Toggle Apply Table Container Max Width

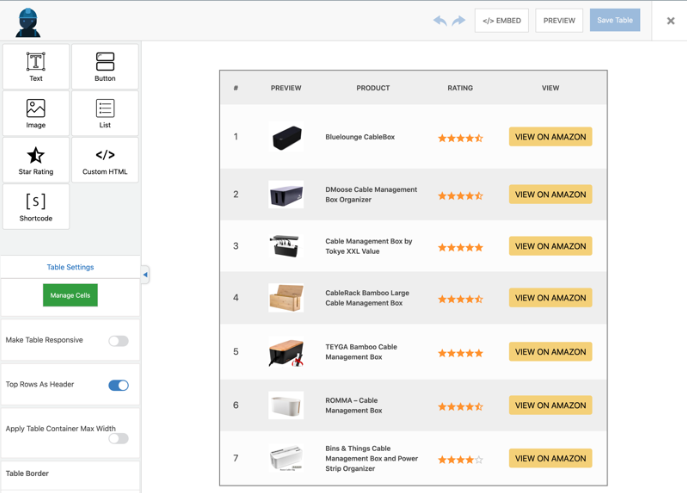coord(118,438)
